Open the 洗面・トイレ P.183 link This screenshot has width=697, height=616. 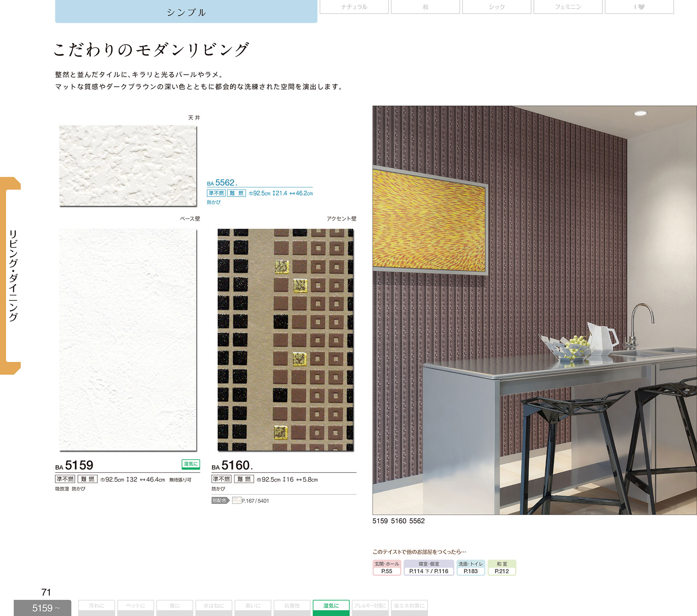click(470, 568)
